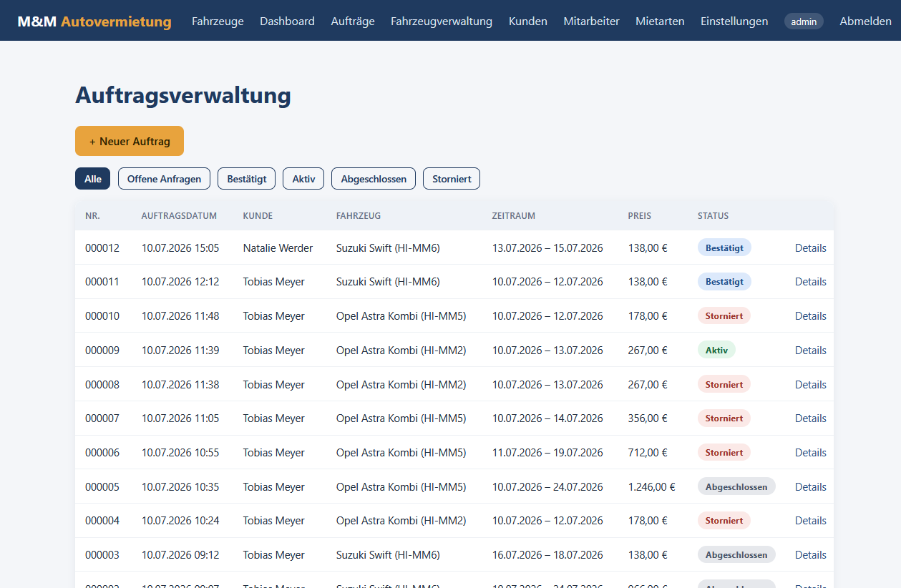Click Abmelden to log out
This screenshot has height=588, width=901.
865,21
